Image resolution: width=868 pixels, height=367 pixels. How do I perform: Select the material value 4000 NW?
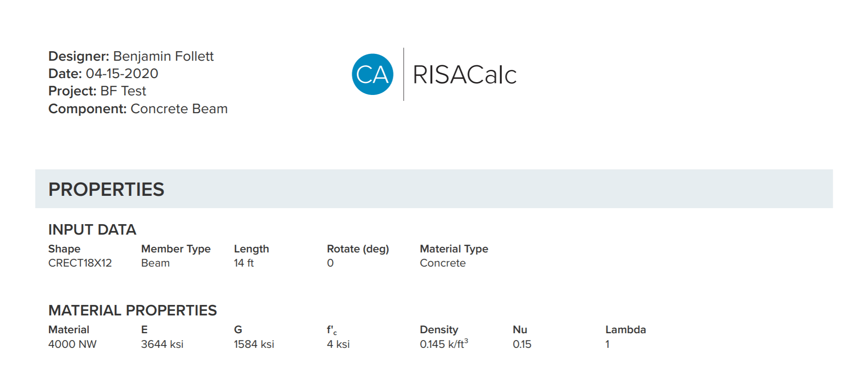[x=72, y=344]
